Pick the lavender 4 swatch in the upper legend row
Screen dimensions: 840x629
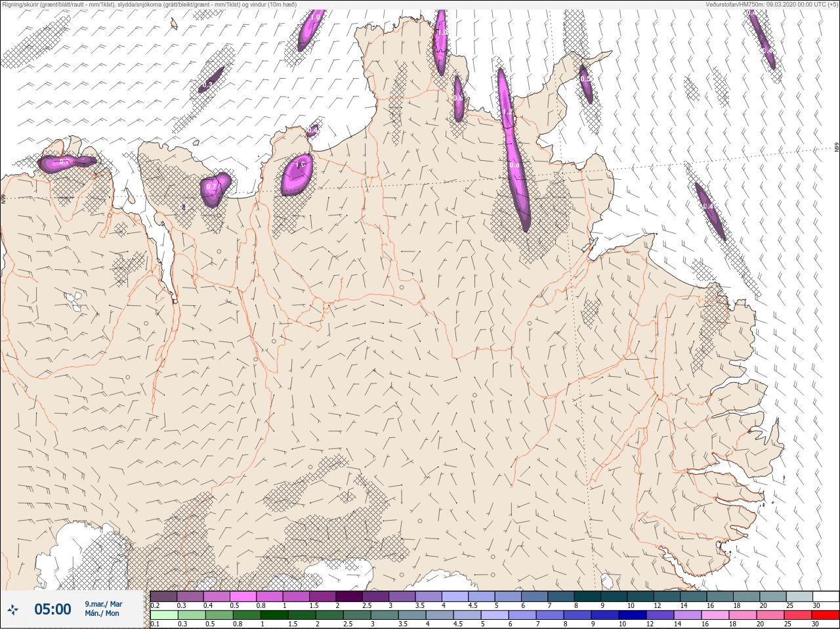click(455, 596)
